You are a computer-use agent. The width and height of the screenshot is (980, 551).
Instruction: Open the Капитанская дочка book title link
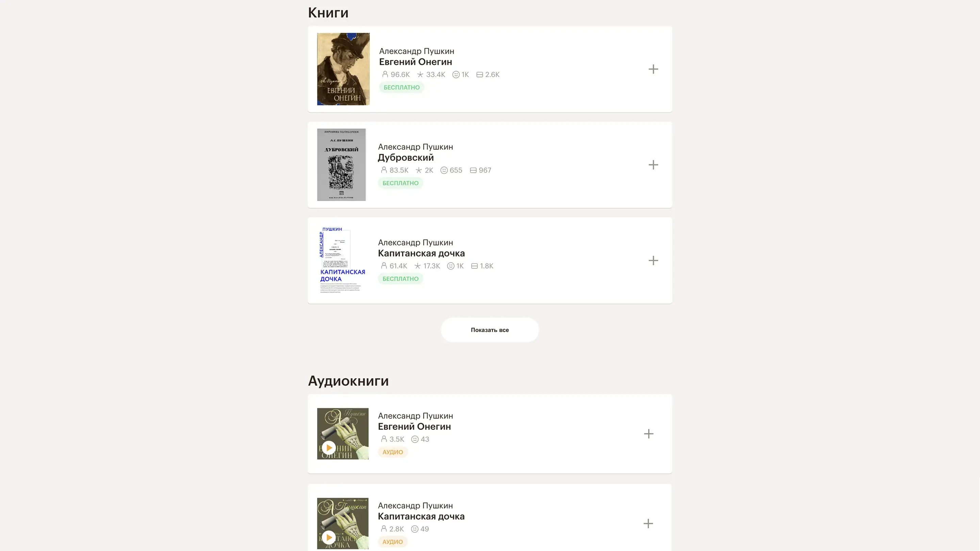(x=421, y=253)
